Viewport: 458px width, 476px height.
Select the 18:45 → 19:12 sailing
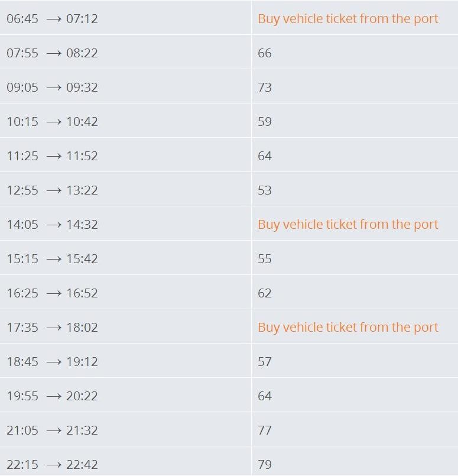52,362
